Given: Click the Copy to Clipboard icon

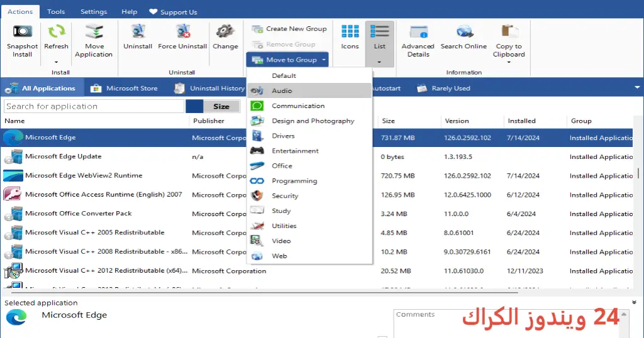Looking at the screenshot, I should coord(509,31).
